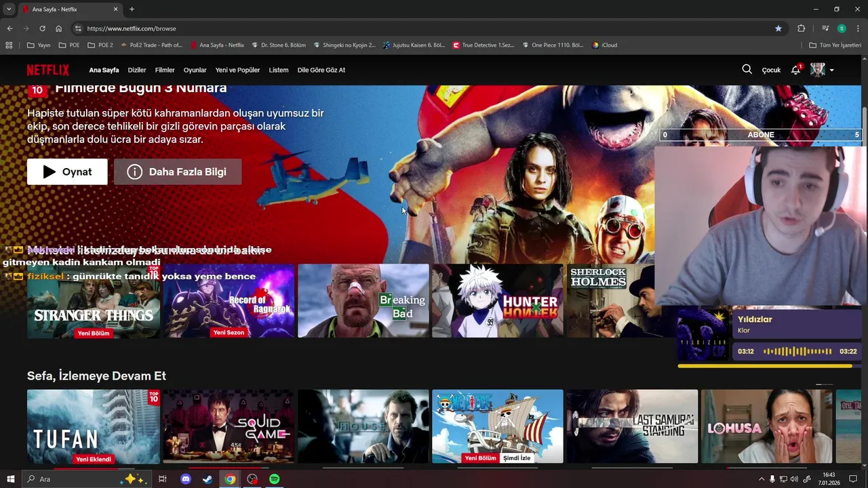Screen dimensions: 868x488
Task: Go to Ana Sayfa in Netflix nav
Action: click(104, 70)
